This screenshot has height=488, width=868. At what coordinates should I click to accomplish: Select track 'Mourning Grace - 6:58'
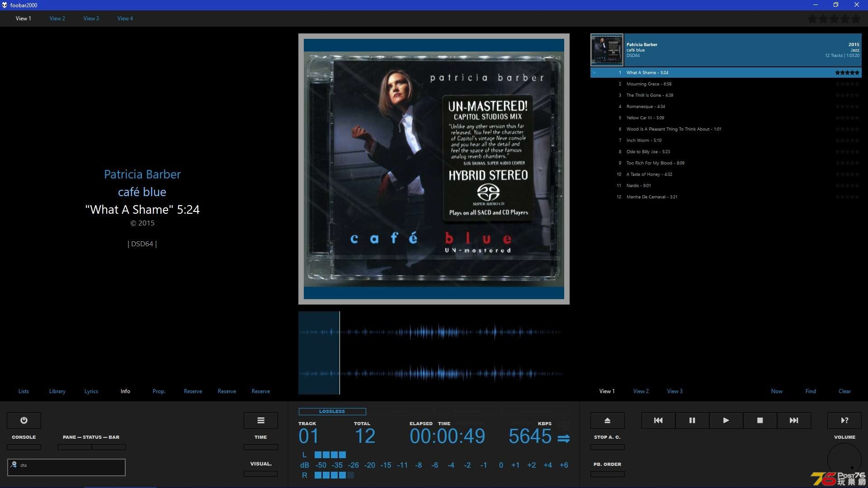pos(726,84)
